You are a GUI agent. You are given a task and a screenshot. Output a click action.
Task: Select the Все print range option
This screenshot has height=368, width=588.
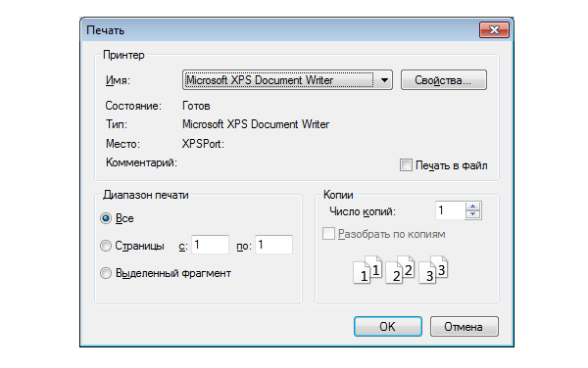pyautogui.click(x=106, y=218)
